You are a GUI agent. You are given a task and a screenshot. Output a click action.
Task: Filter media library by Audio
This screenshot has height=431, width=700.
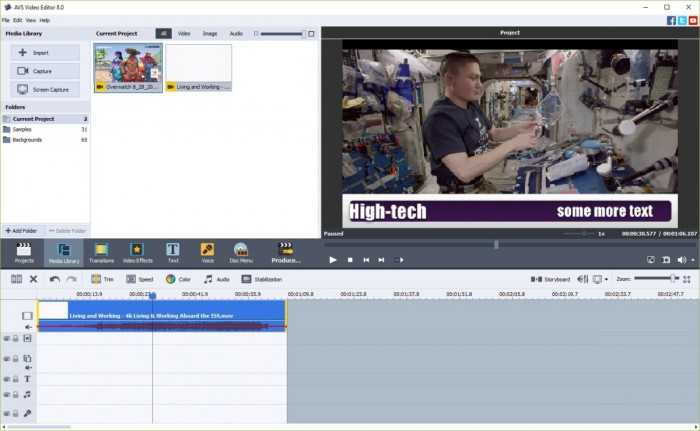tap(236, 33)
